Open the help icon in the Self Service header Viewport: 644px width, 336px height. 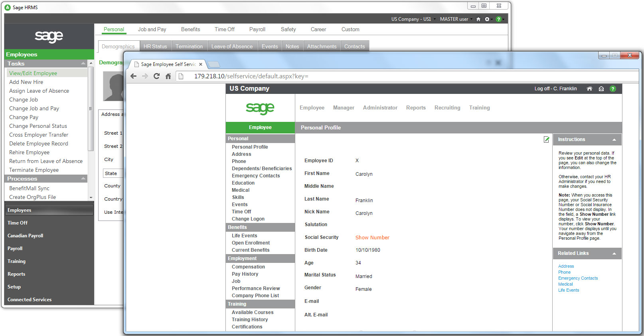tap(613, 89)
